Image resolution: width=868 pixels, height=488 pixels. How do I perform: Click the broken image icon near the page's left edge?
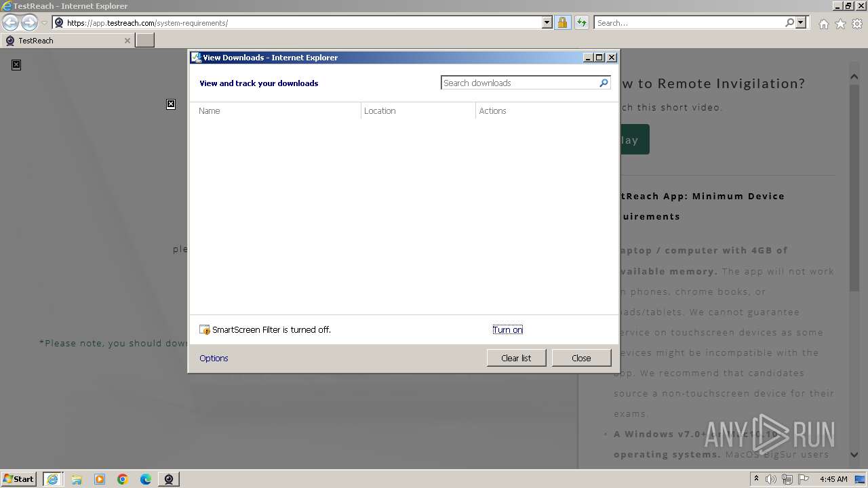[16, 64]
